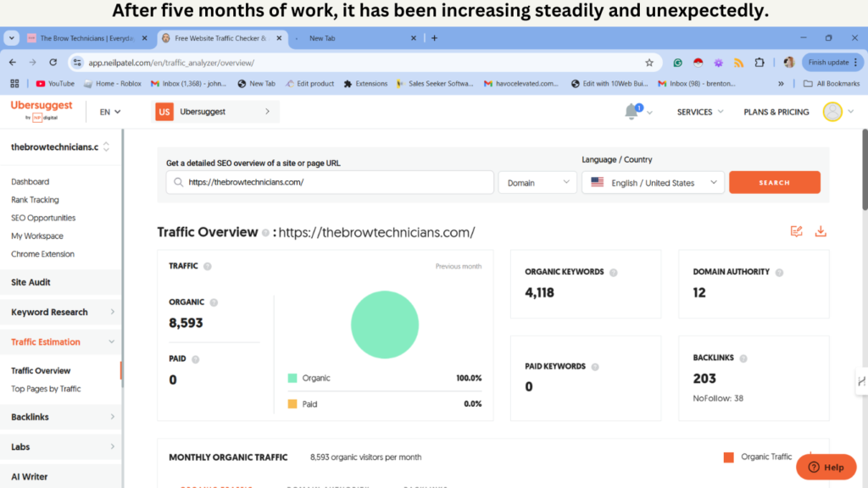Click the Chrome profile avatar
The width and height of the screenshot is (868, 488).
pyautogui.click(x=789, y=63)
